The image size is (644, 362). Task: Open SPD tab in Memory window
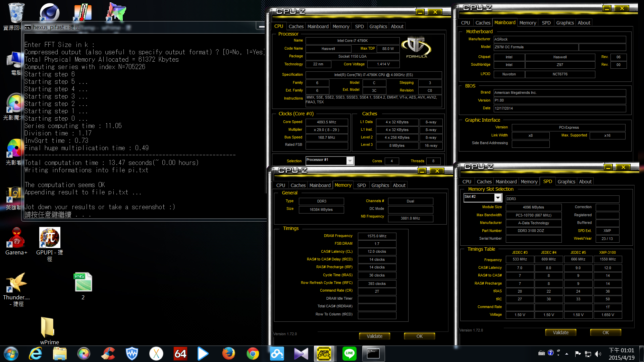pos(361,185)
